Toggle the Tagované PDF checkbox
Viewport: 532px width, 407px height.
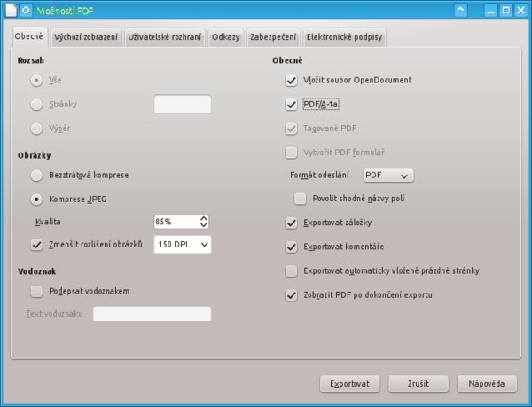(291, 129)
